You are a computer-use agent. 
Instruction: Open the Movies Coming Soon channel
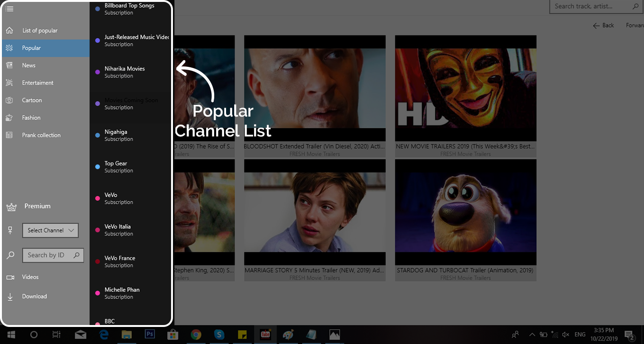pos(130,104)
